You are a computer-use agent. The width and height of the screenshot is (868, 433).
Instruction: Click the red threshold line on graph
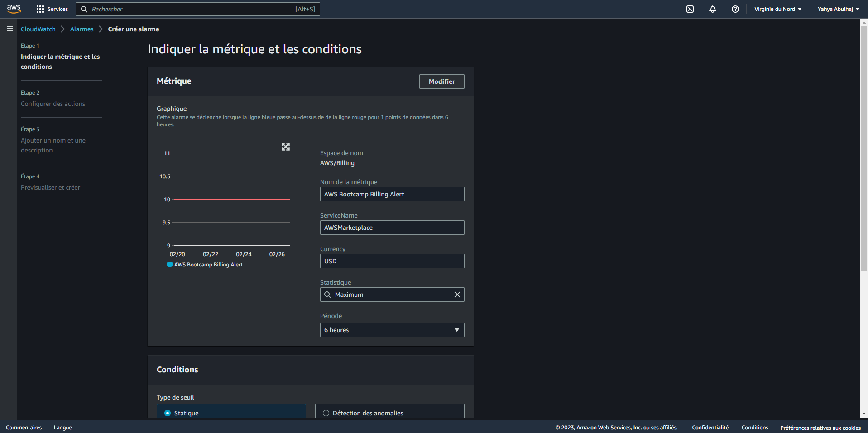[232, 199]
